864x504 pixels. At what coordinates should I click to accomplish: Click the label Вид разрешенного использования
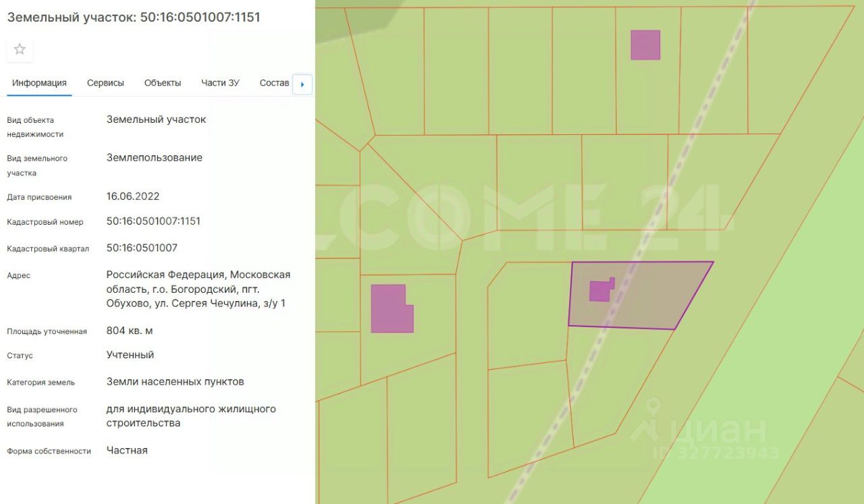point(42,417)
